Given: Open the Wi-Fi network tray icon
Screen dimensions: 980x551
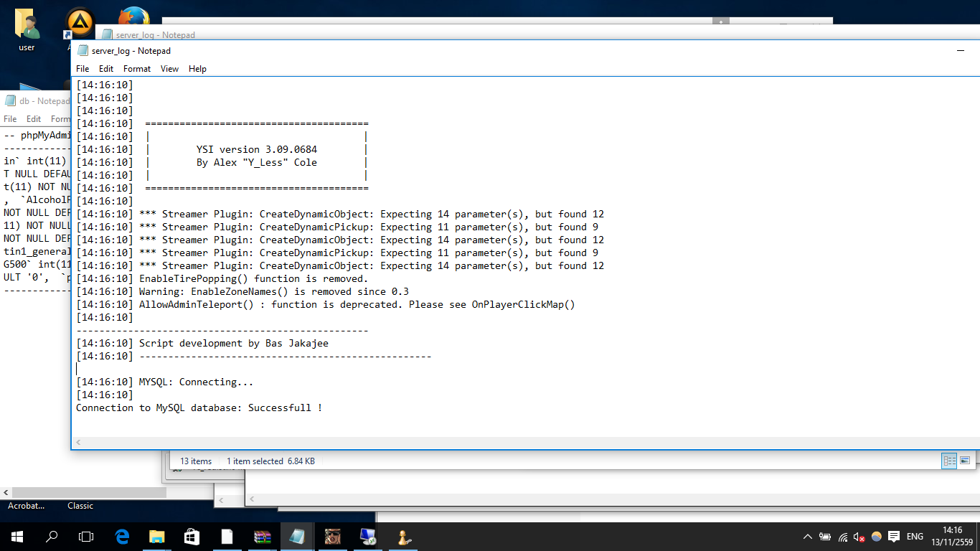Looking at the screenshot, I should click(843, 536).
